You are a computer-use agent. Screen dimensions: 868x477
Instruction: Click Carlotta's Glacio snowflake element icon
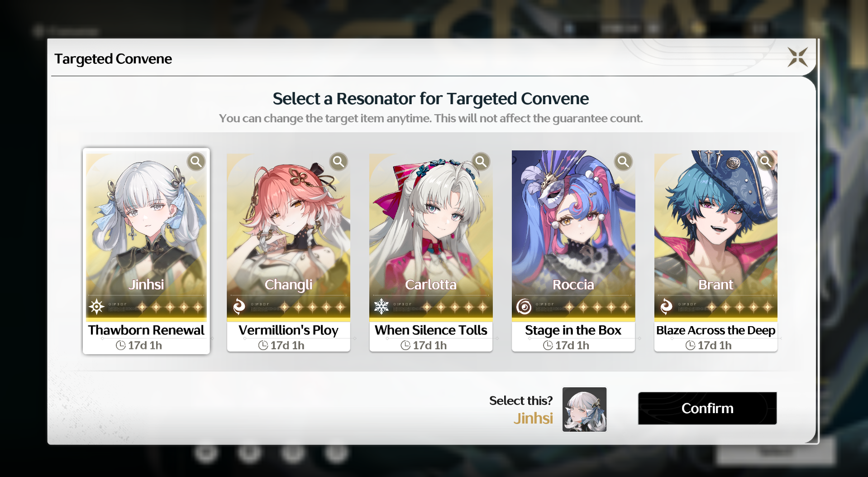pos(382,307)
